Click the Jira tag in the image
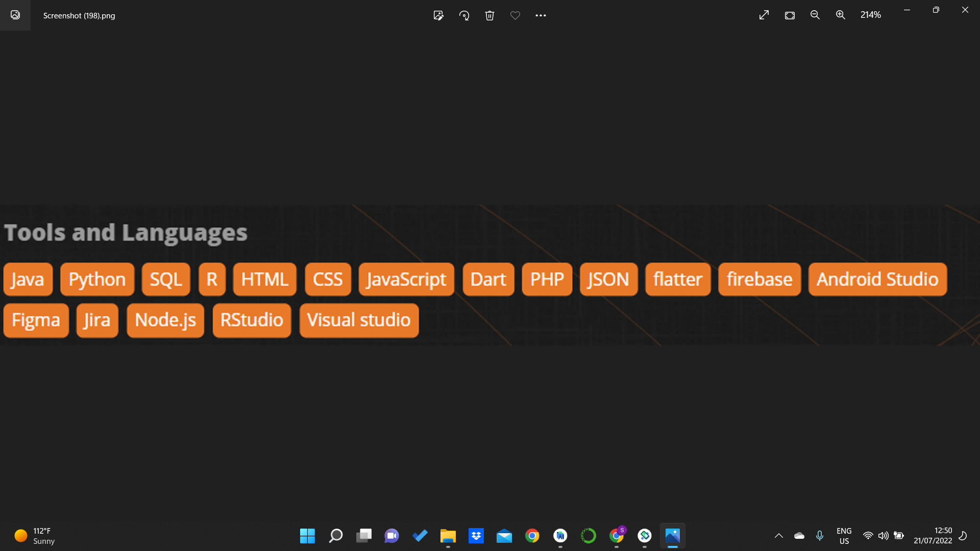 point(97,320)
